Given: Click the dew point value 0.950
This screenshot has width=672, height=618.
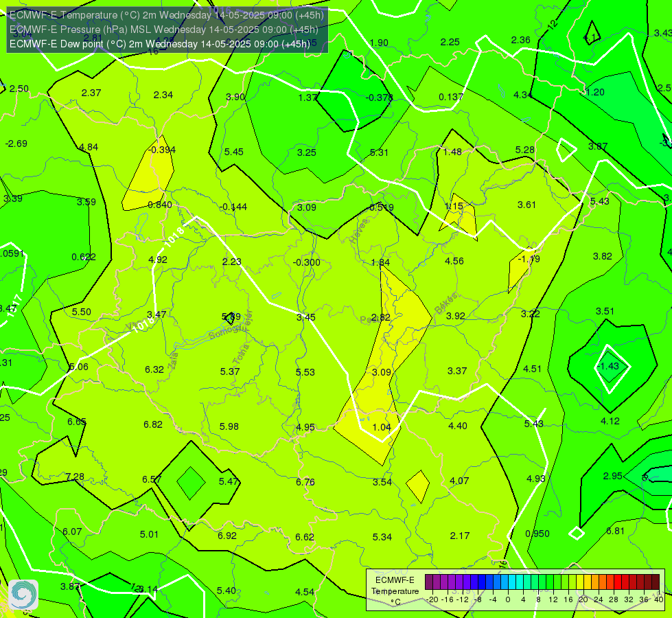Looking at the screenshot, I should 537,534.
